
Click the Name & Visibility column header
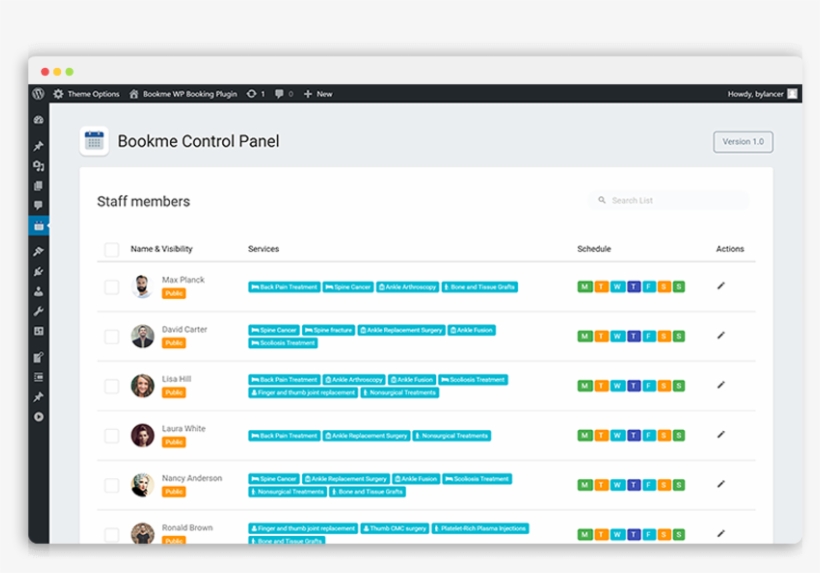[x=162, y=249]
